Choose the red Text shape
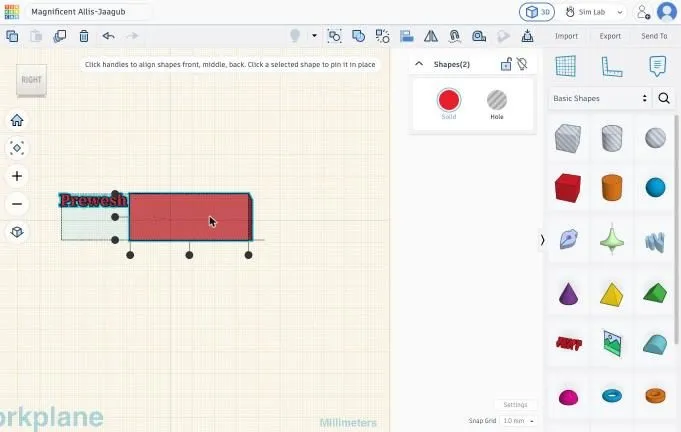 point(568,344)
